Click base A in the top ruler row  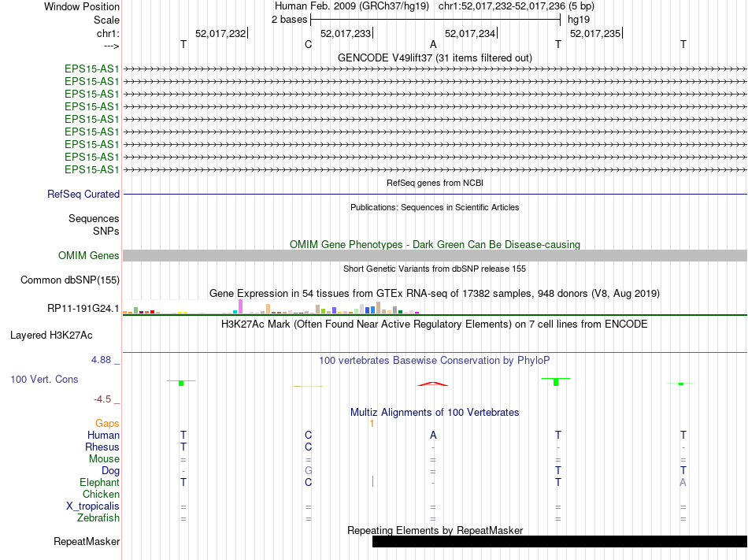[433, 44]
